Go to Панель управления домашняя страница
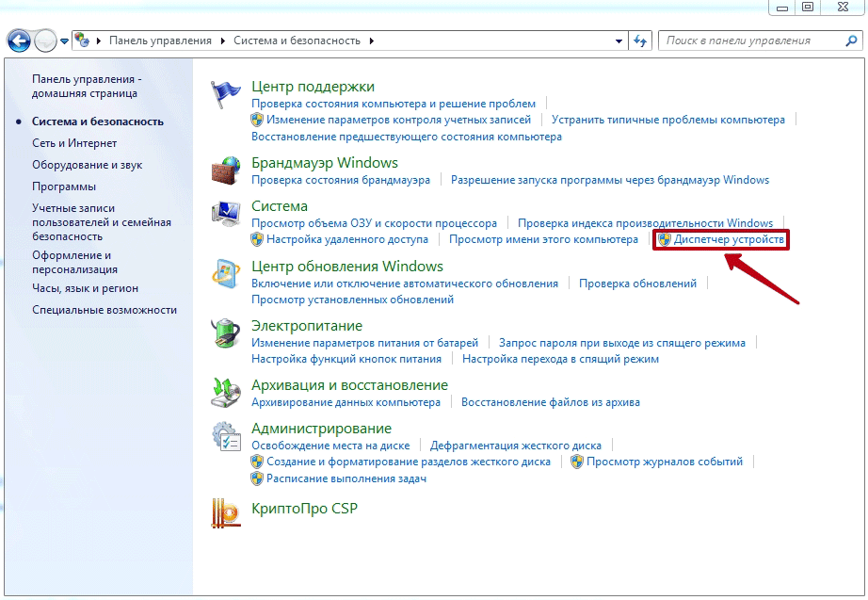The image size is (868, 600). pos(86,87)
